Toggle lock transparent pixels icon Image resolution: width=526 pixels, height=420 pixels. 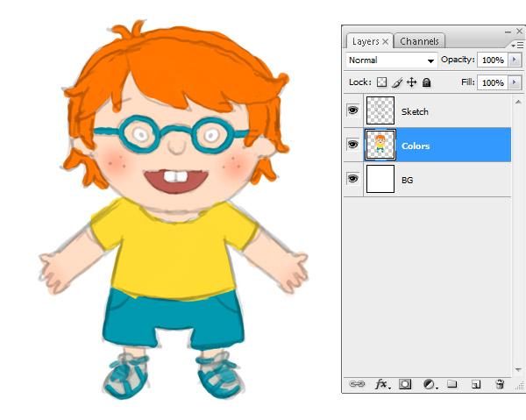point(381,82)
